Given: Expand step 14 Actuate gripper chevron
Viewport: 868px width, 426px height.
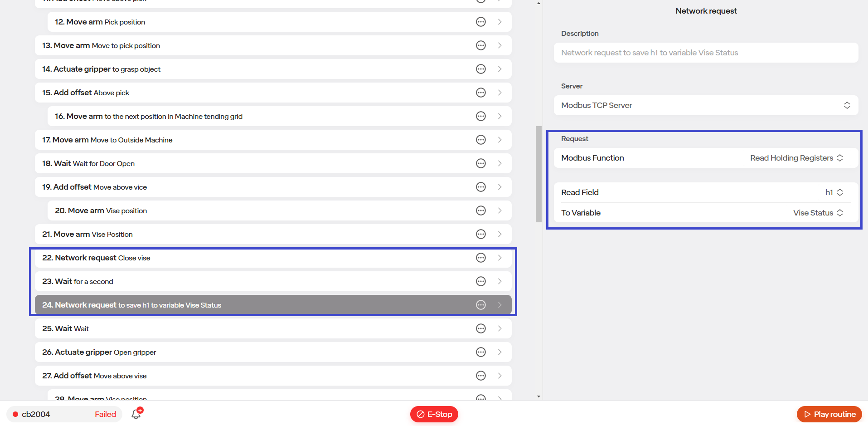Looking at the screenshot, I should click(499, 69).
